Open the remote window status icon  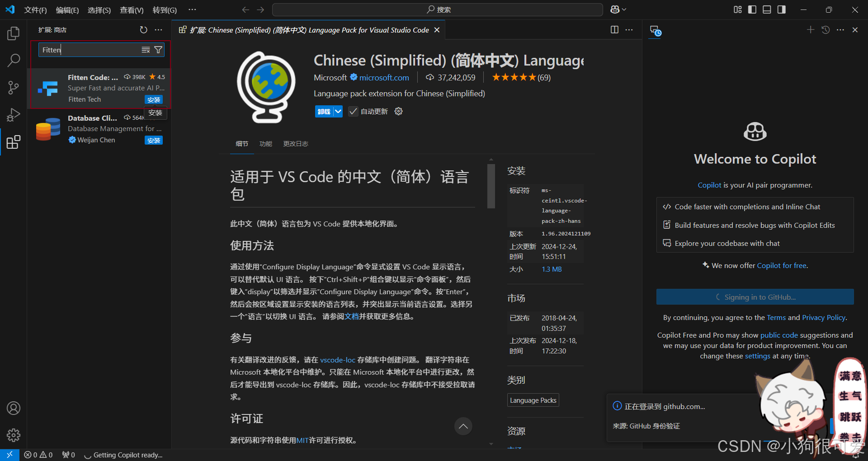point(9,455)
